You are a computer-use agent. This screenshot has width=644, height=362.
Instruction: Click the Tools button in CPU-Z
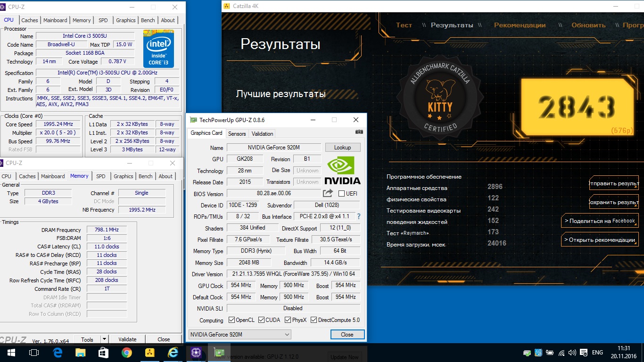(x=87, y=339)
